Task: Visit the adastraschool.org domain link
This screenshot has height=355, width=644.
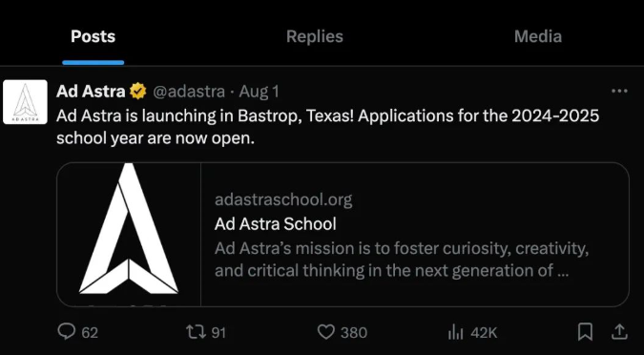Action: coord(283,199)
